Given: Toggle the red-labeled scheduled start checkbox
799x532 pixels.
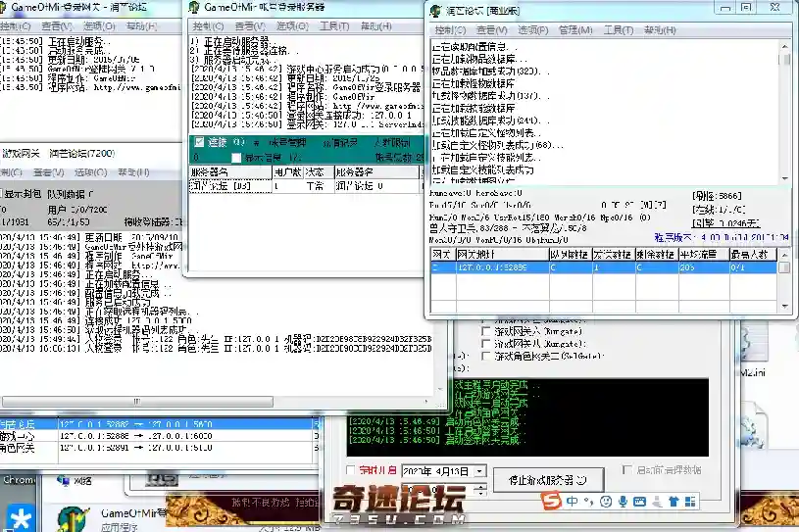Looking at the screenshot, I should tap(350, 470).
